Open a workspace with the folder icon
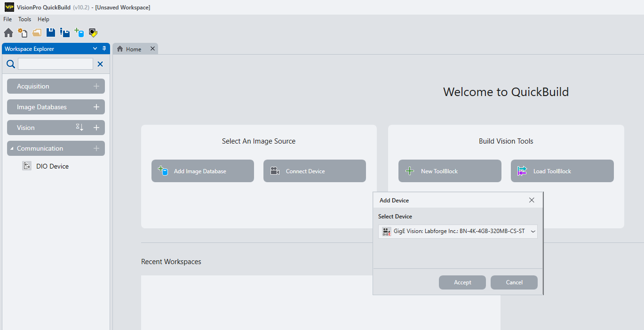The width and height of the screenshot is (644, 330). (37, 32)
